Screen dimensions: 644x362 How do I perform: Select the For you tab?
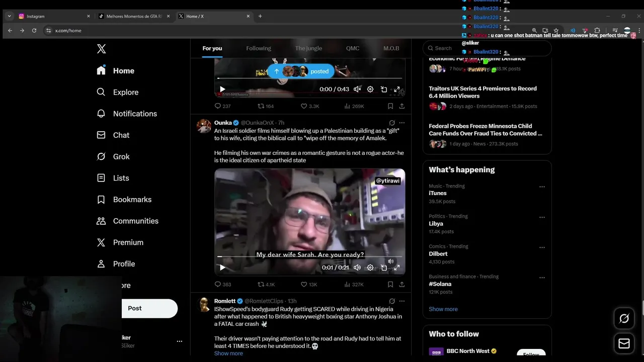(212, 48)
